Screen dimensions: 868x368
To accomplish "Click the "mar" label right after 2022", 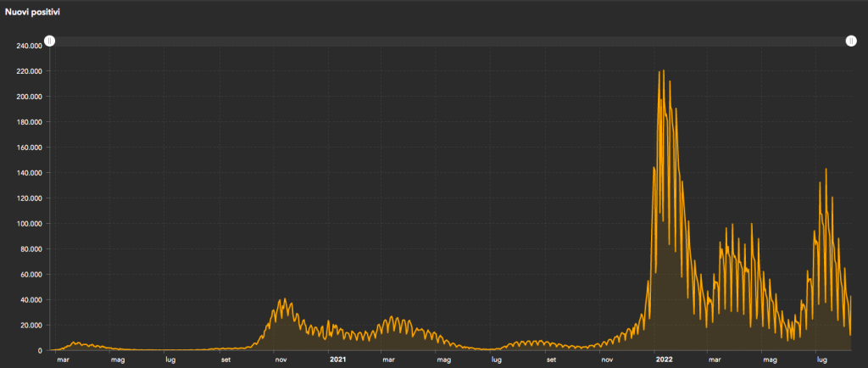I will [x=716, y=360].
